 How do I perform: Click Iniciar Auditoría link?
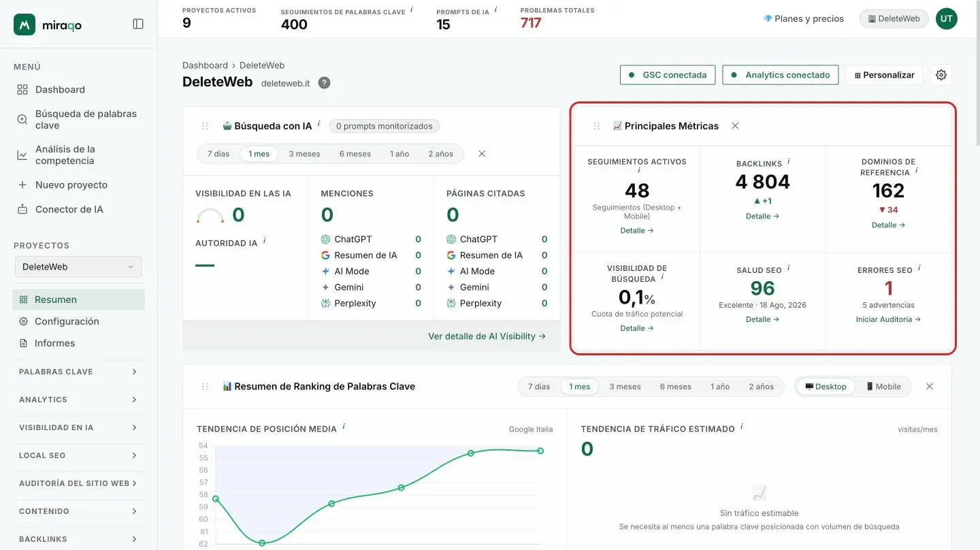point(888,319)
